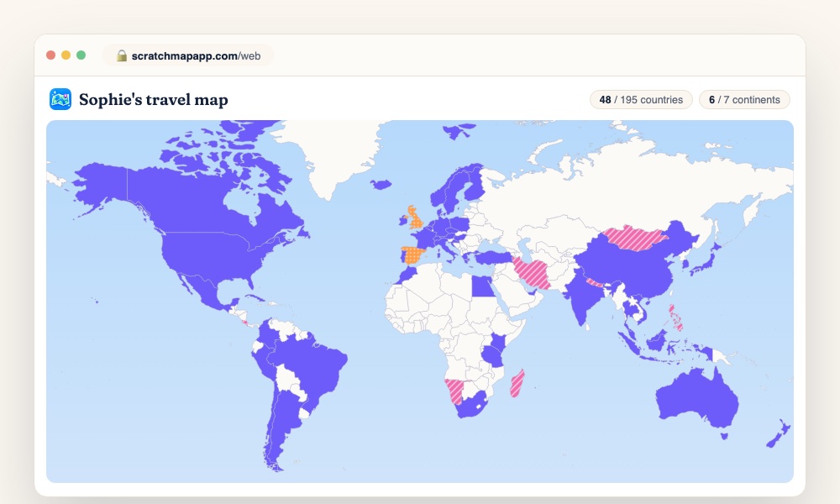This screenshot has width=840, height=504.
Task: Open the 48 / 195 countries badge
Action: 641,100
